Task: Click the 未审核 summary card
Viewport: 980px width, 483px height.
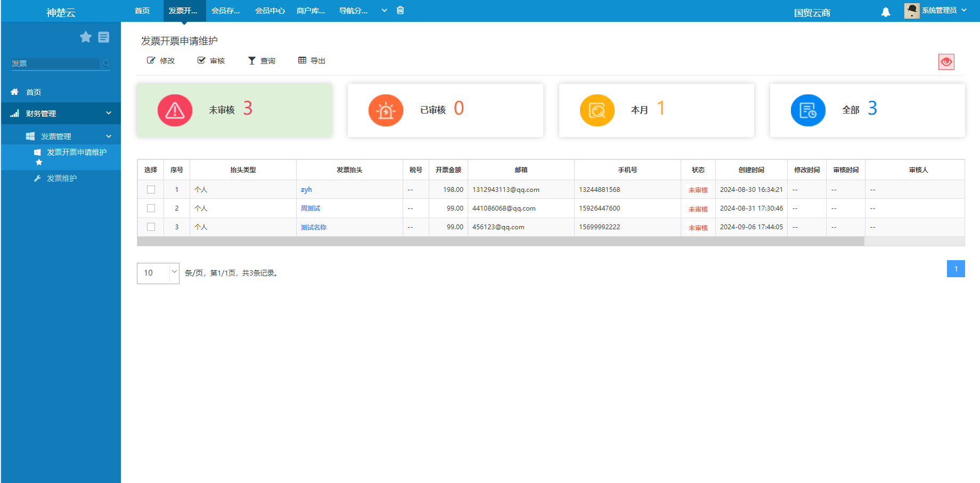Action: [234, 110]
